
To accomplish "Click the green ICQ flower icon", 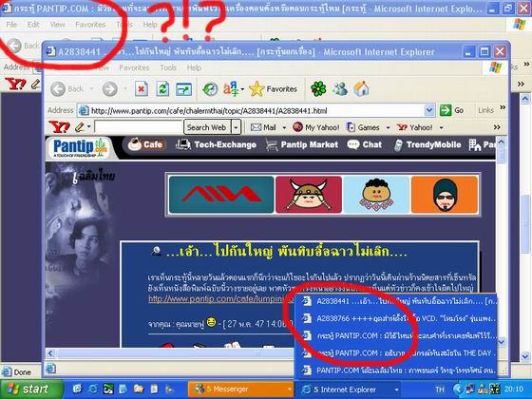I will click(318, 89).
